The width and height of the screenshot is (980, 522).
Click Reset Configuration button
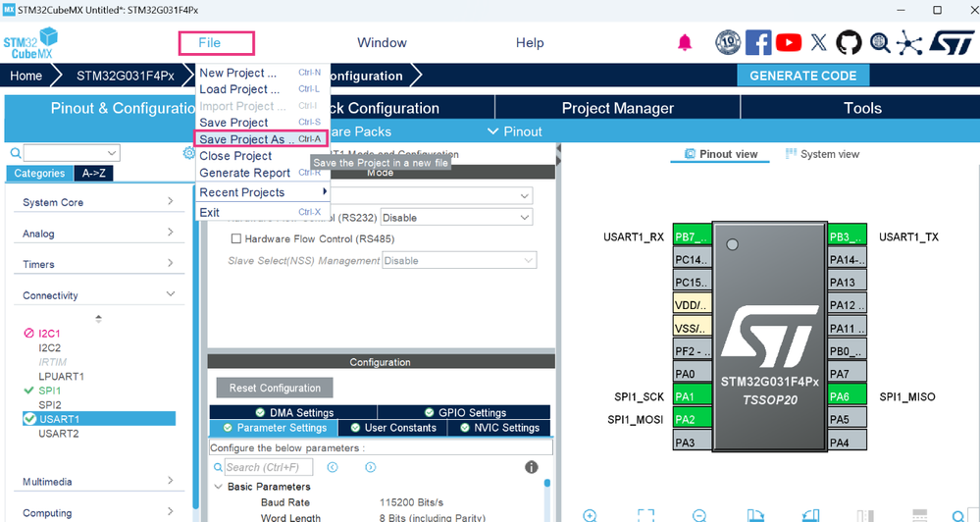pos(275,388)
